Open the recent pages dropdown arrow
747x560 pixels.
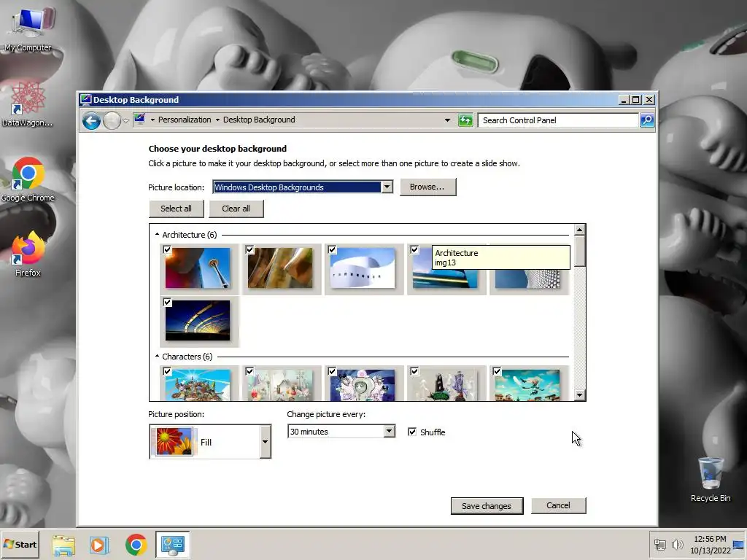coord(125,121)
